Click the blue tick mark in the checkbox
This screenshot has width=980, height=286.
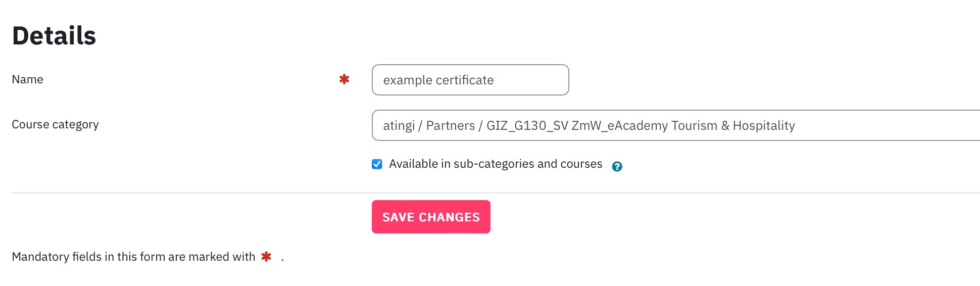point(377,164)
